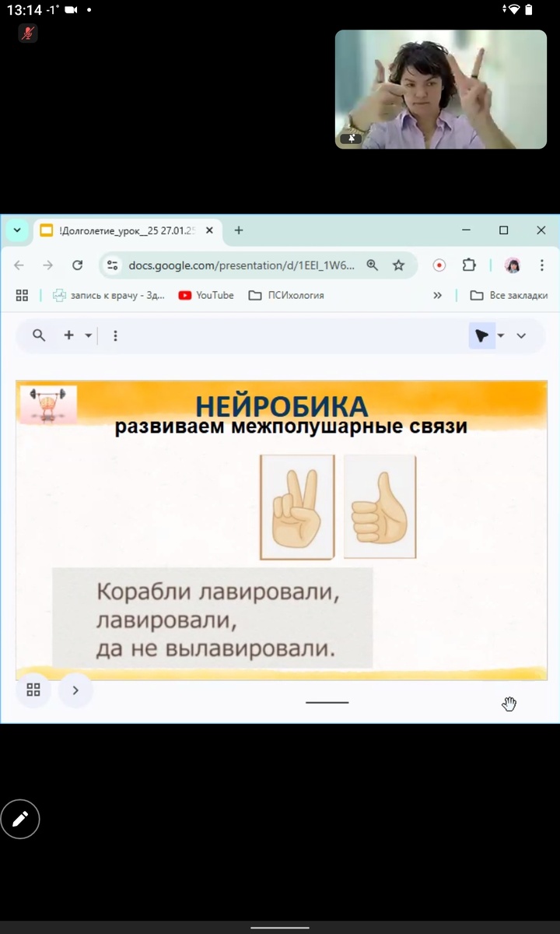Viewport: 560px width, 934px height.
Task: Click the Корабли лавировали tongue-twister text
Action: click(x=219, y=620)
